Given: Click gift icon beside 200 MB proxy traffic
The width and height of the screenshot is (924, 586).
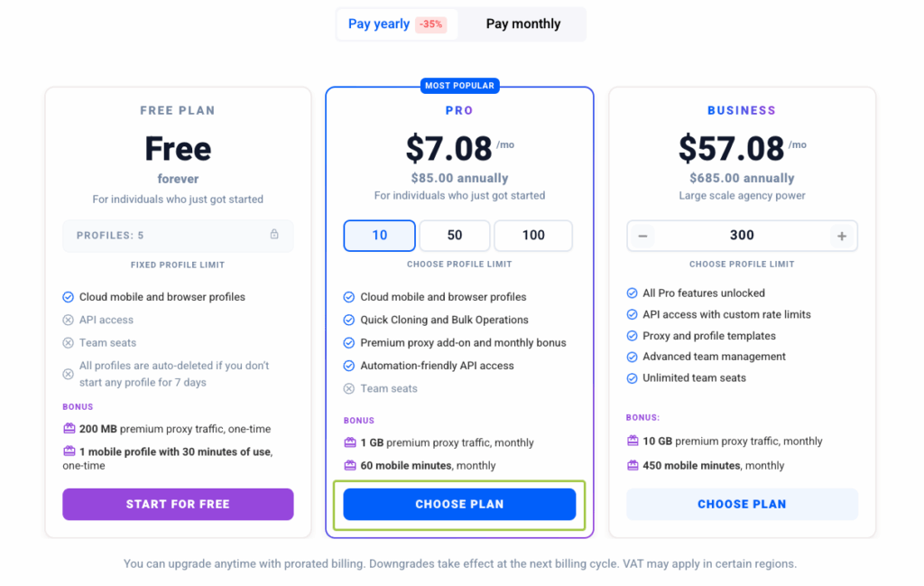Looking at the screenshot, I should [69, 429].
